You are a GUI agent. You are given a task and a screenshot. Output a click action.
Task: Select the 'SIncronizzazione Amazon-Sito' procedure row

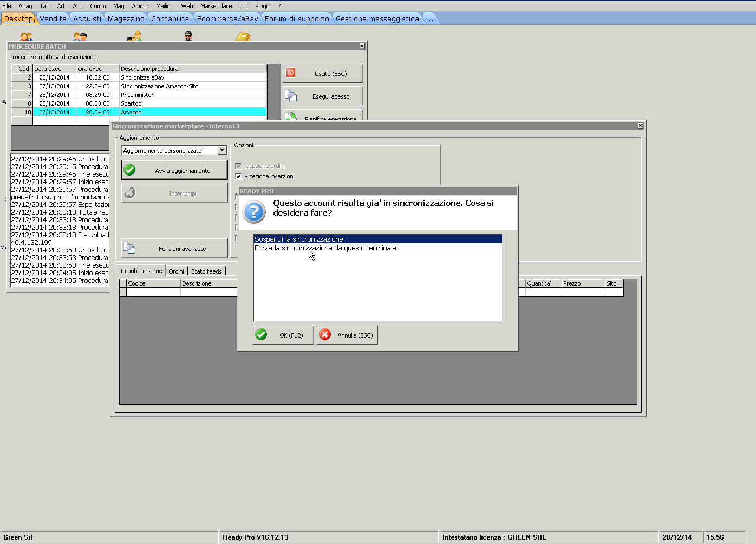[x=139, y=86]
